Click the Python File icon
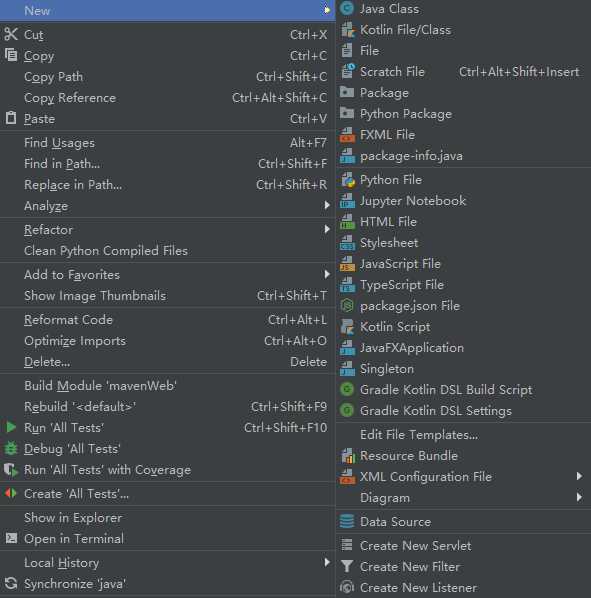The width and height of the screenshot is (591, 598). (348, 180)
